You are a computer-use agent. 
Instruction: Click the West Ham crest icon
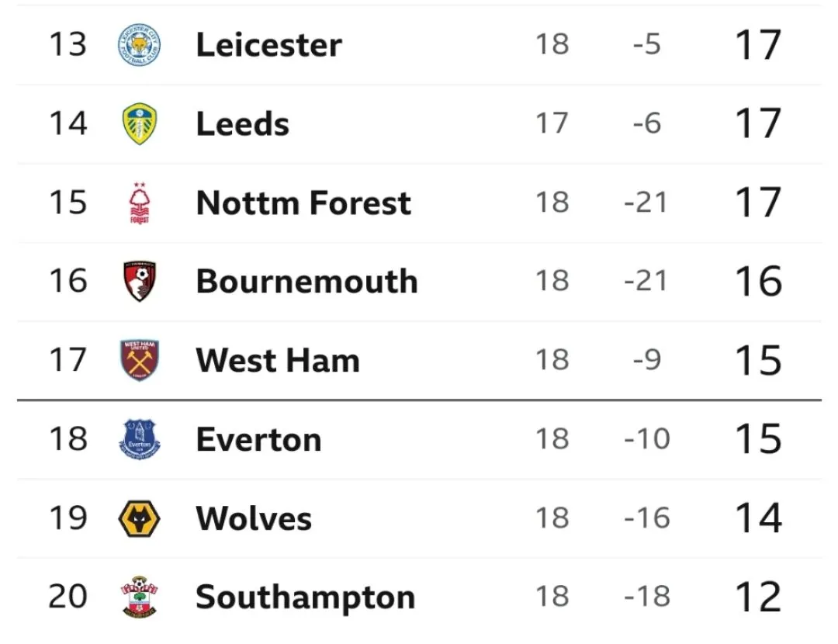(x=140, y=361)
